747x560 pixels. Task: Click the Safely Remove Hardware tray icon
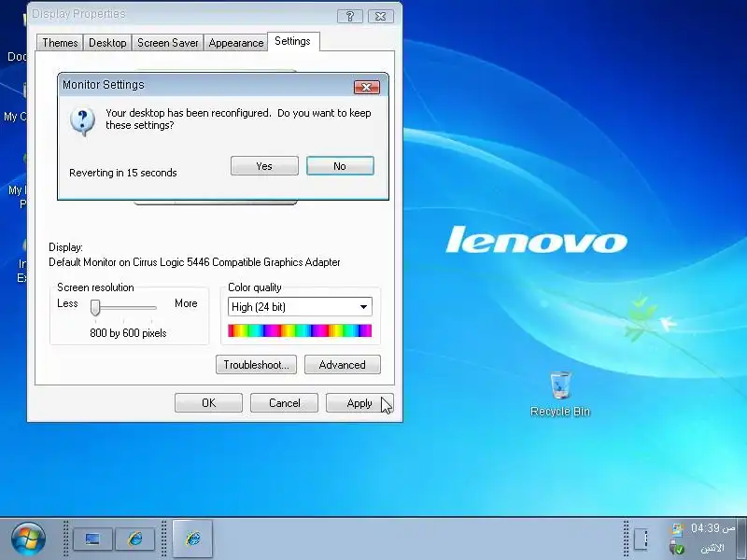[x=676, y=548]
